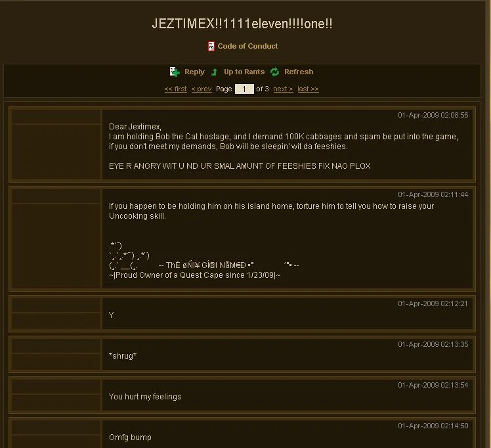Click the Reply text link
This screenshot has width=491, height=448.
click(194, 72)
